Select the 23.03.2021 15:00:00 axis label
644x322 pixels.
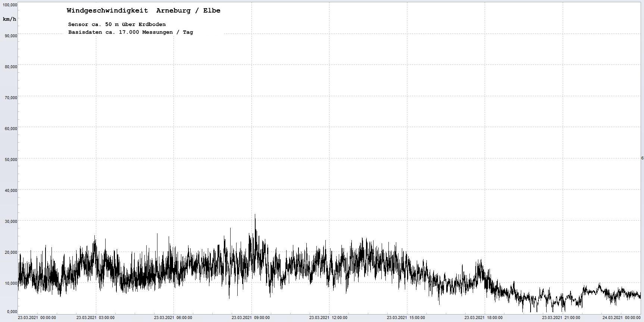(406, 318)
